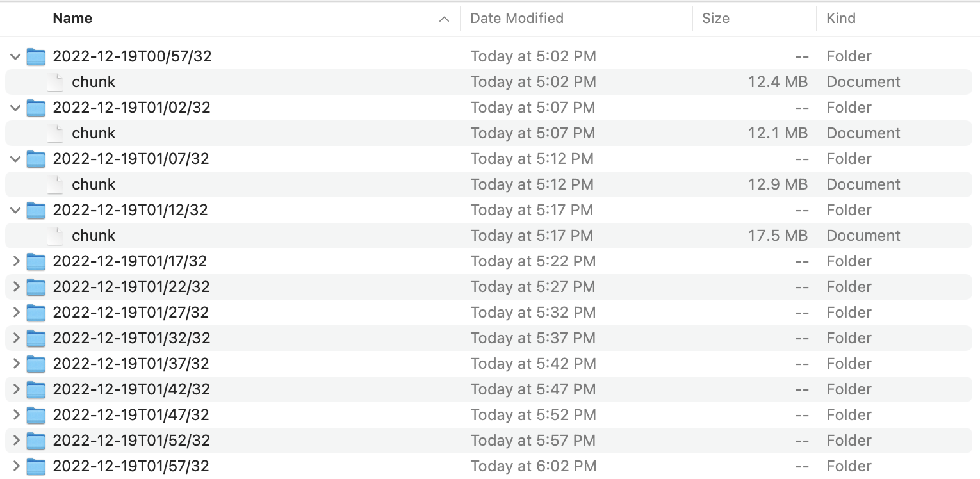This screenshot has height=479, width=980.
Task: Collapse the 2022-12-19T00/57/32 folder
Action: (x=15, y=56)
